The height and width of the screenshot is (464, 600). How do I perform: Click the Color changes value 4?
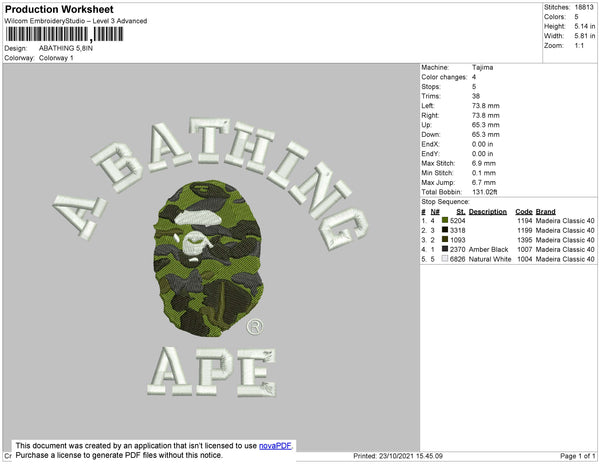coord(474,77)
